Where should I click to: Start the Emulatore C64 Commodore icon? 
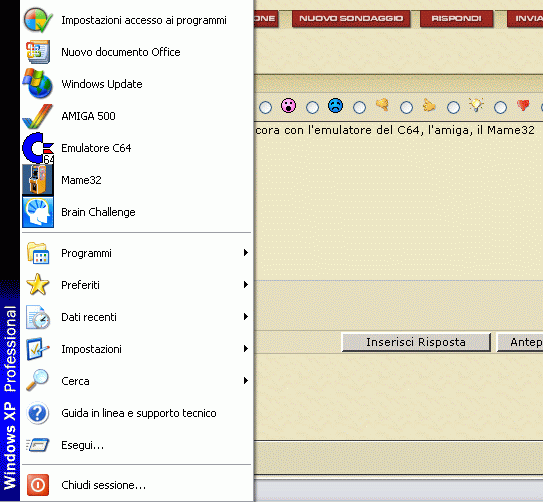tap(38, 148)
